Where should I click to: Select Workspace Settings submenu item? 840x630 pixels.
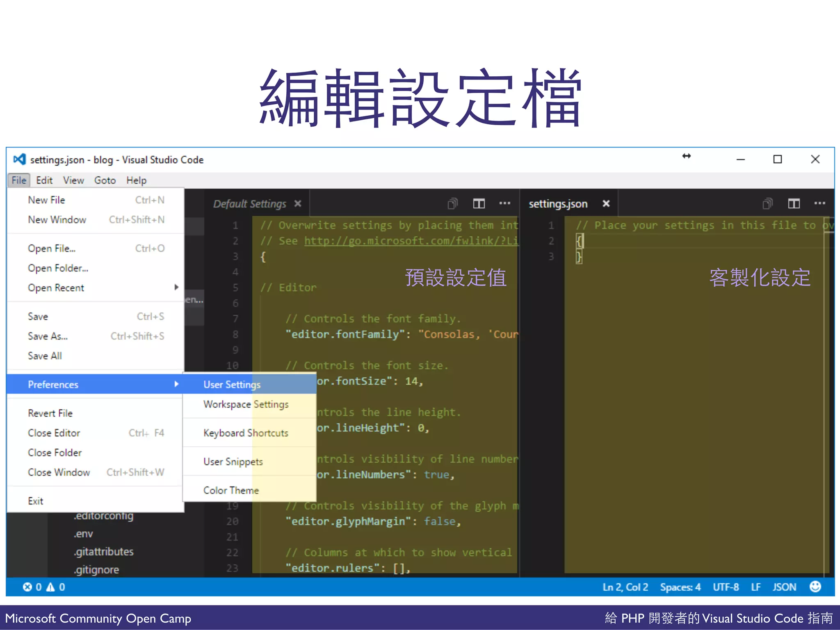[249, 404]
